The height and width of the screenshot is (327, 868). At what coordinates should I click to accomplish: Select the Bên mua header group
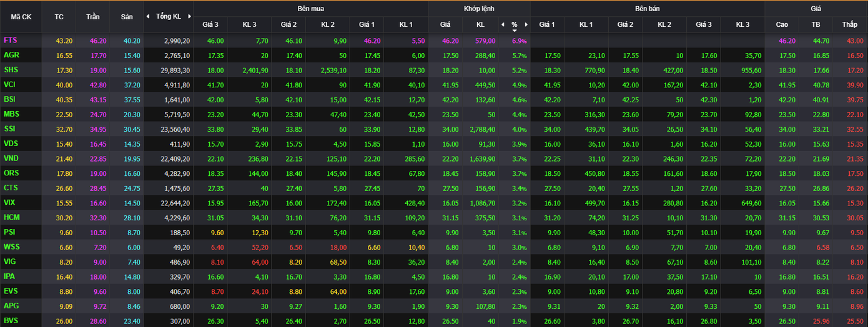pyautogui.click(x=310, y=9)
